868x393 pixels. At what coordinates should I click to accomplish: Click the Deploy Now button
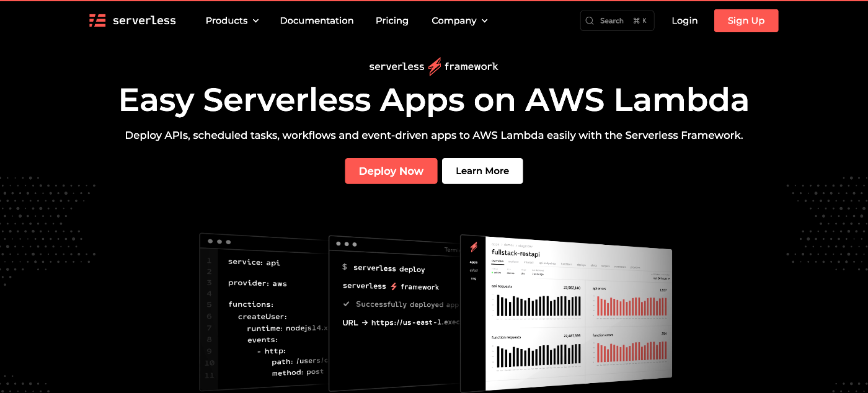point(391,171)
